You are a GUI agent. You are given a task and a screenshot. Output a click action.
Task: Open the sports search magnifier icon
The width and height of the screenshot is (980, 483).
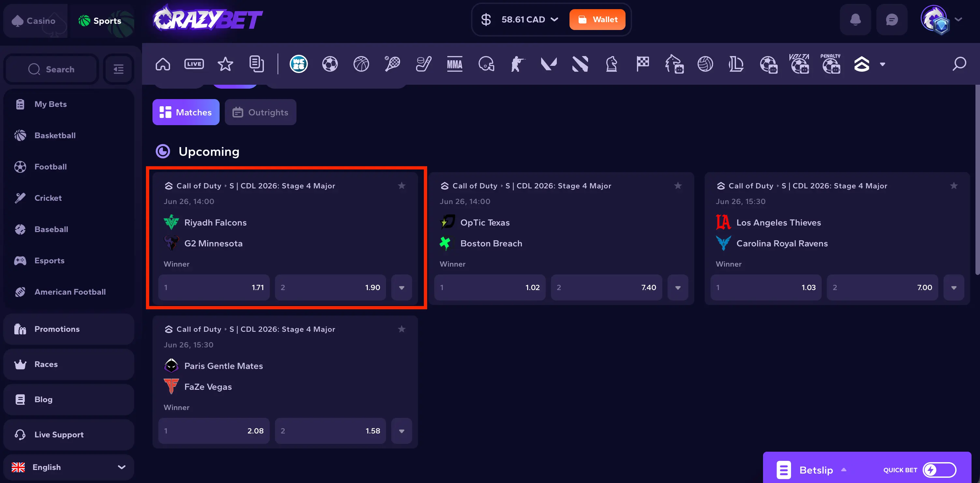[x=959, y=64]
